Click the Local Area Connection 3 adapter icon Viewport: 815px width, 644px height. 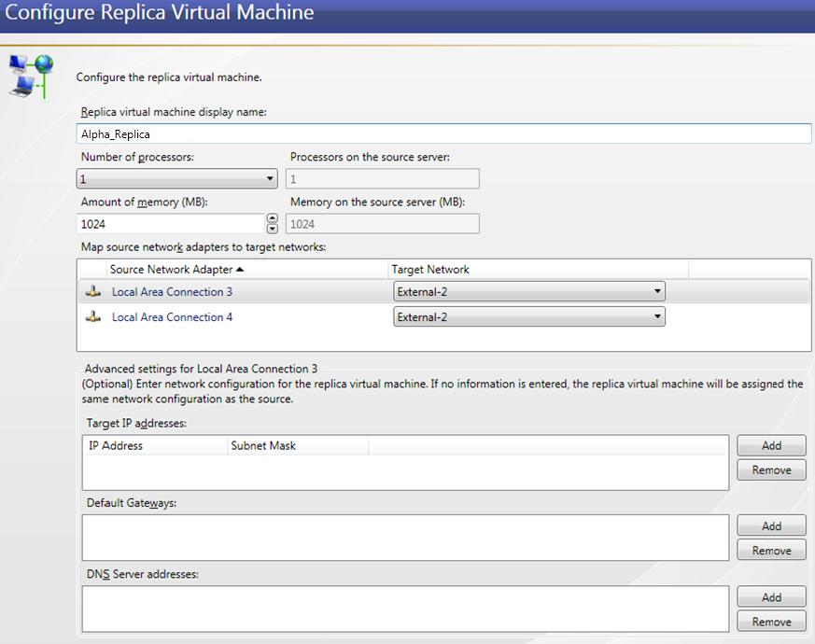point(92,292)
